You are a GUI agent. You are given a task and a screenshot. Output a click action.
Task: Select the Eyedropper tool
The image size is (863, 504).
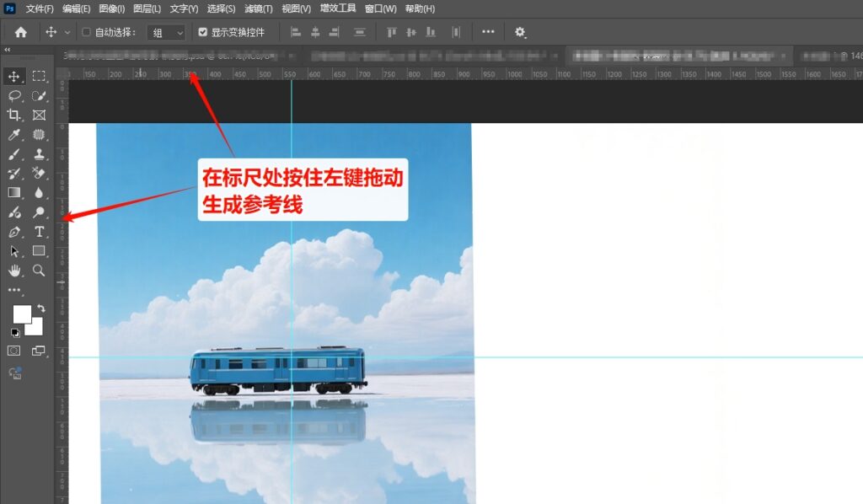coord(13,135)
